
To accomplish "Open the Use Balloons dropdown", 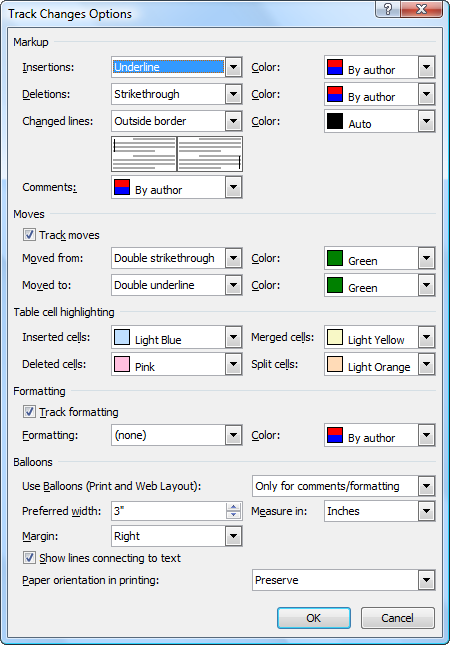I will [x=427, y=486].
